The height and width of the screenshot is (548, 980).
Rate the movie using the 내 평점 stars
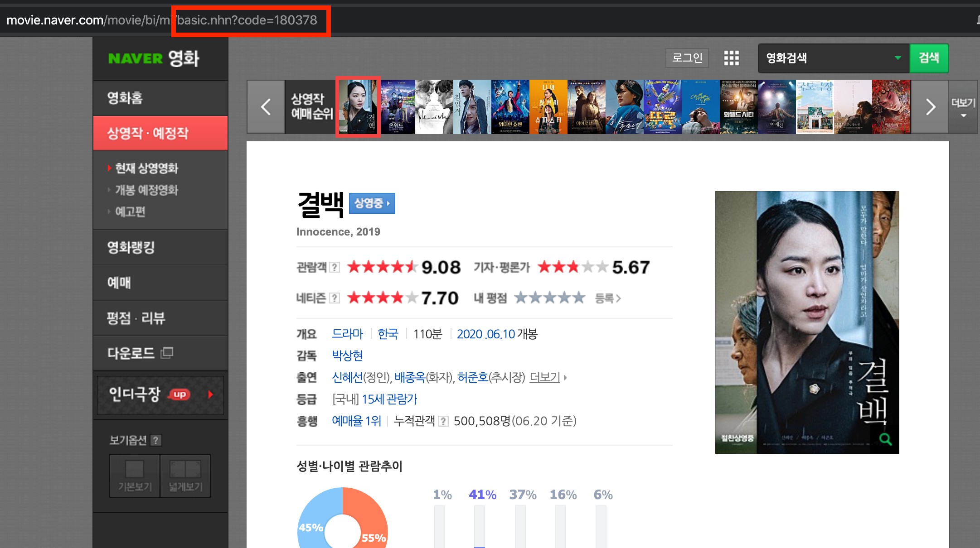tap(549, 298)
